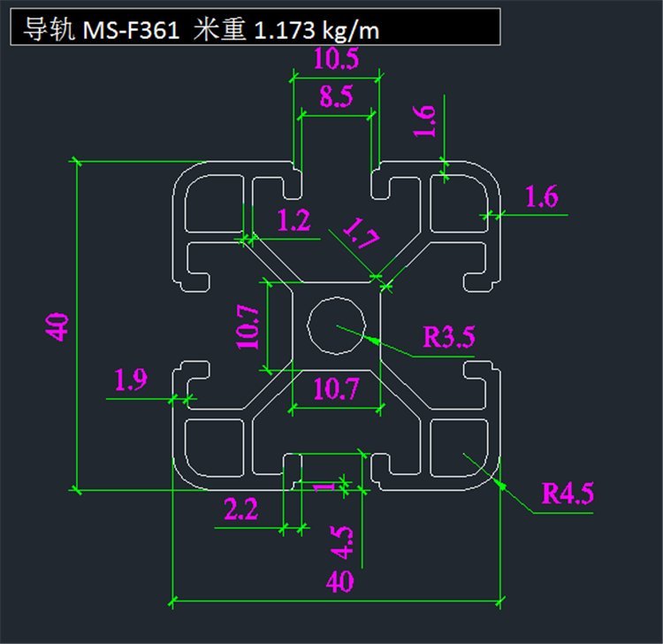Select the 8.5 slot width dimension text
The width and height of the screenshot is (663, 644).
click(x=336, y=96)
